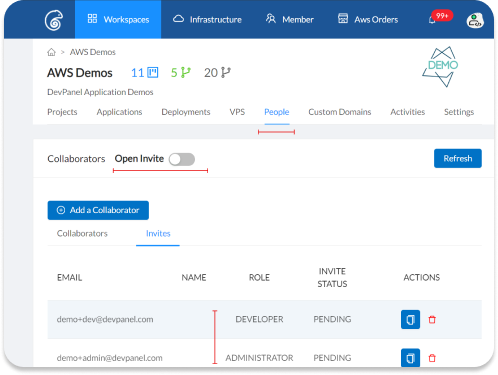The image size is (498, 375).
Task: Click the demo+admin@devpanel.com email cell
Action: click(109, 358)
